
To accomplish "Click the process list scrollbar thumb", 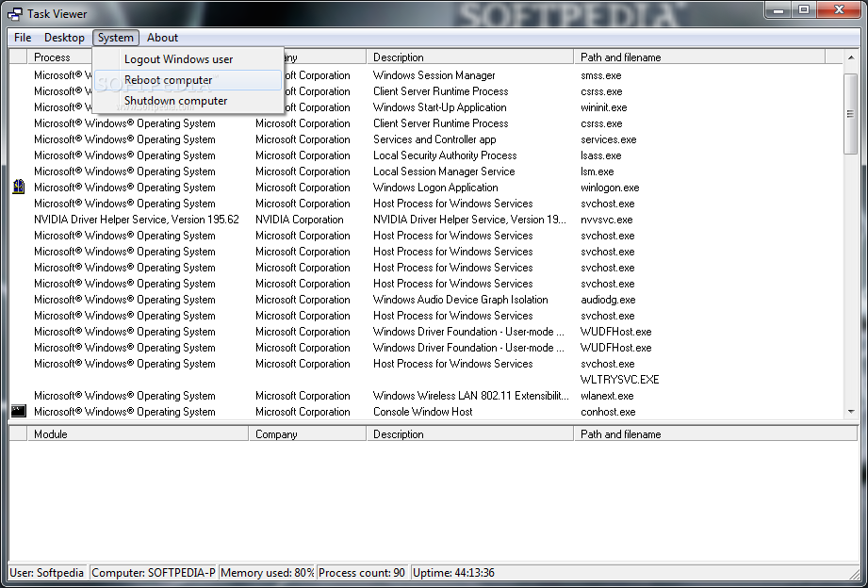I will pos(851,113).
